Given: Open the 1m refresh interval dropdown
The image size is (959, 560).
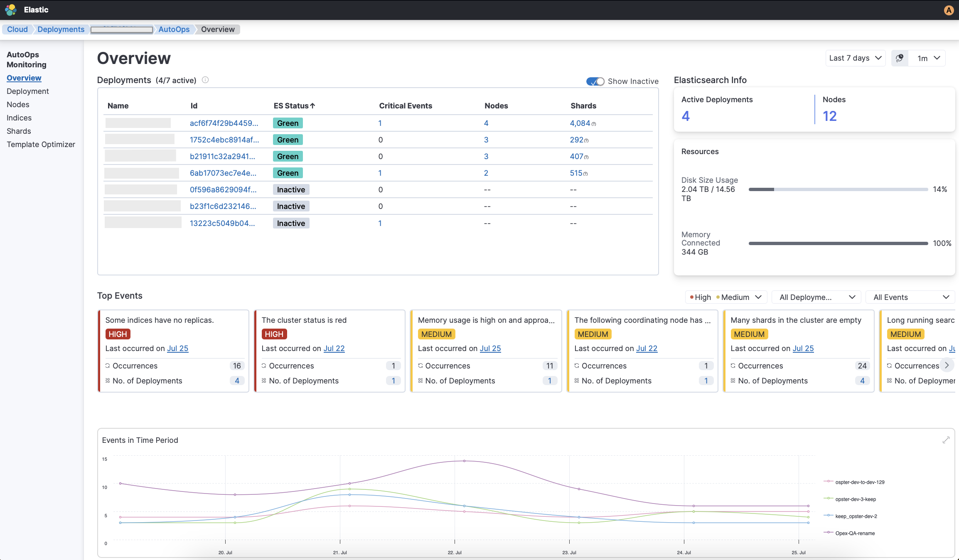Looking at the screenshot, I should tap(927, 58).
